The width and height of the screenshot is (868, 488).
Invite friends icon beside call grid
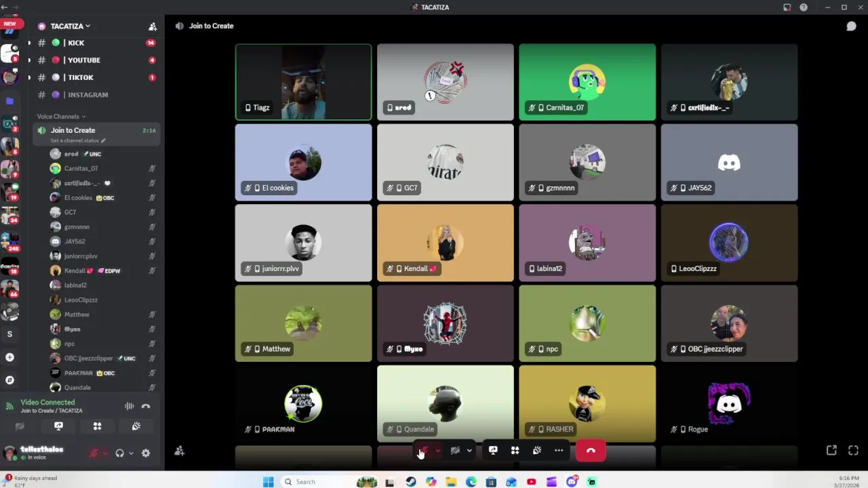(179, 451)
